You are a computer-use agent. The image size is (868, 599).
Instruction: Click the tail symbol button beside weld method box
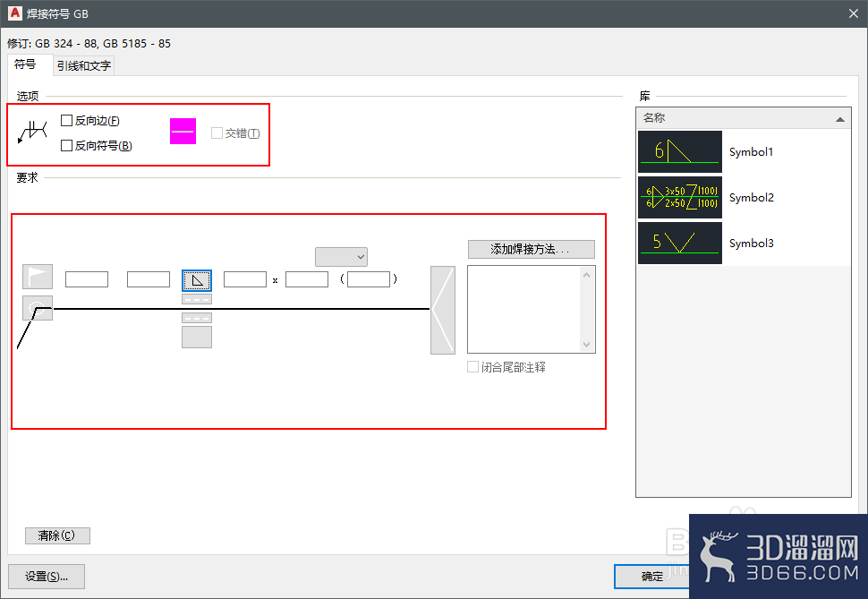click(x=443, y=310)
